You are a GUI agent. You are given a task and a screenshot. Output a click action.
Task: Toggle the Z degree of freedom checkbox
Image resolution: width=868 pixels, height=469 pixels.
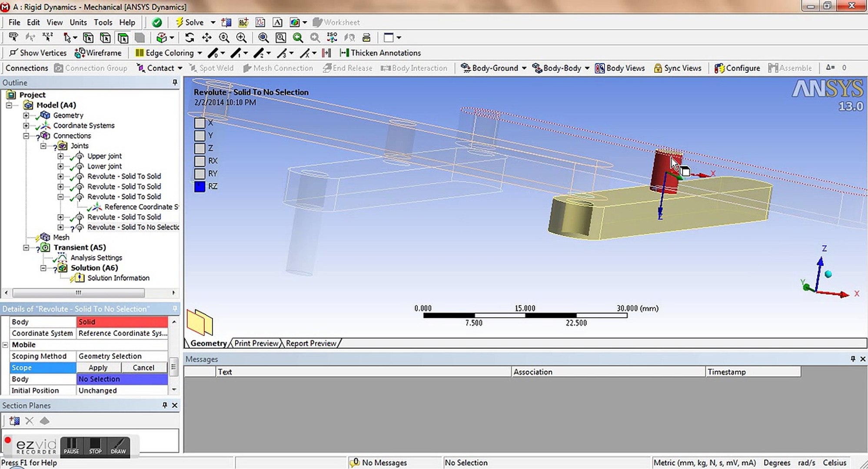pos(200,148)
